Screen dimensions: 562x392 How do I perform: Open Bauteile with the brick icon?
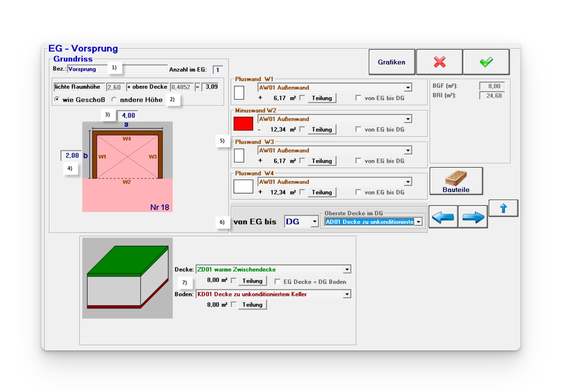click(x=456, y=181)
